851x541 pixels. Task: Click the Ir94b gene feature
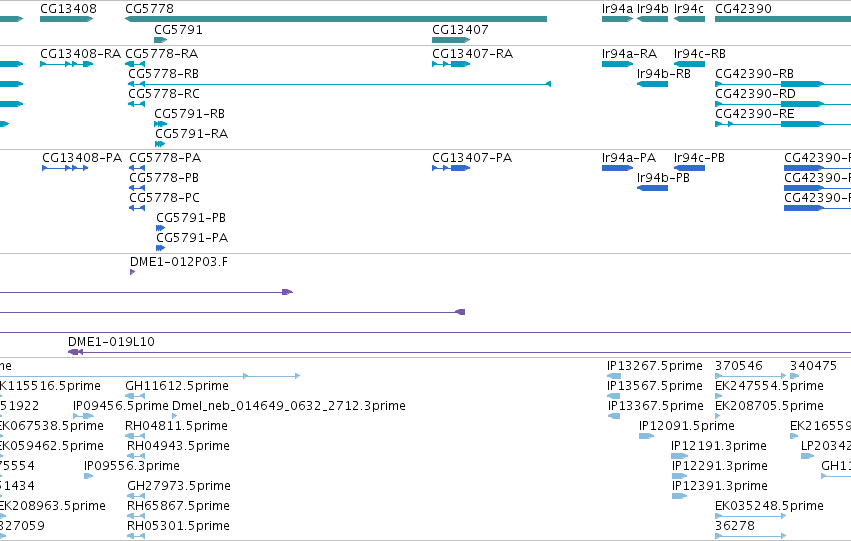(652, 19)
